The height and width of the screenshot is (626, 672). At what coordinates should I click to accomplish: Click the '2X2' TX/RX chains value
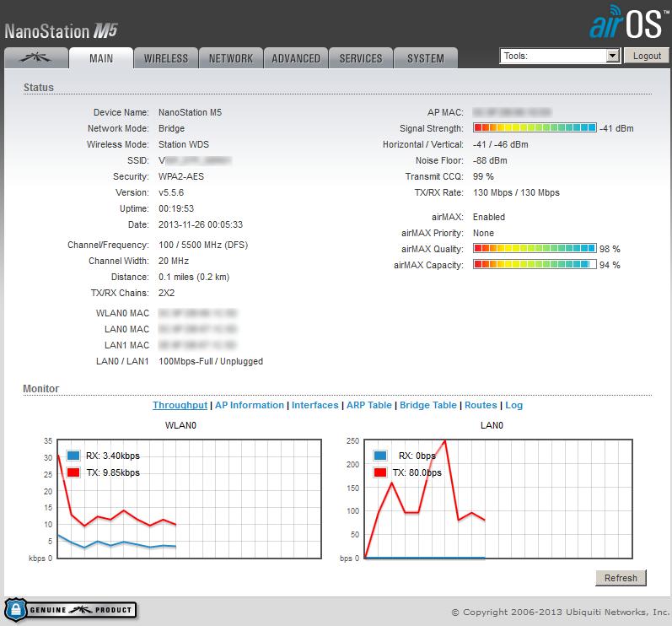[166, 293]
